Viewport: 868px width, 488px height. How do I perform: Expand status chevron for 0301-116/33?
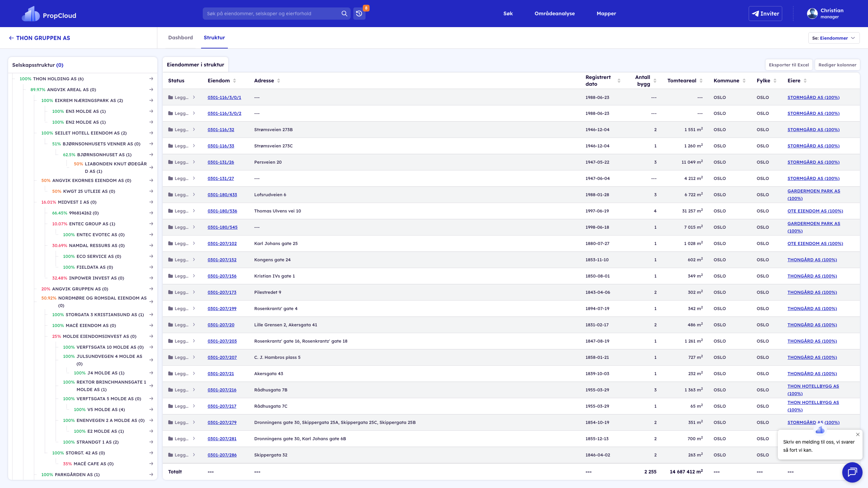(x=194, y=146)
